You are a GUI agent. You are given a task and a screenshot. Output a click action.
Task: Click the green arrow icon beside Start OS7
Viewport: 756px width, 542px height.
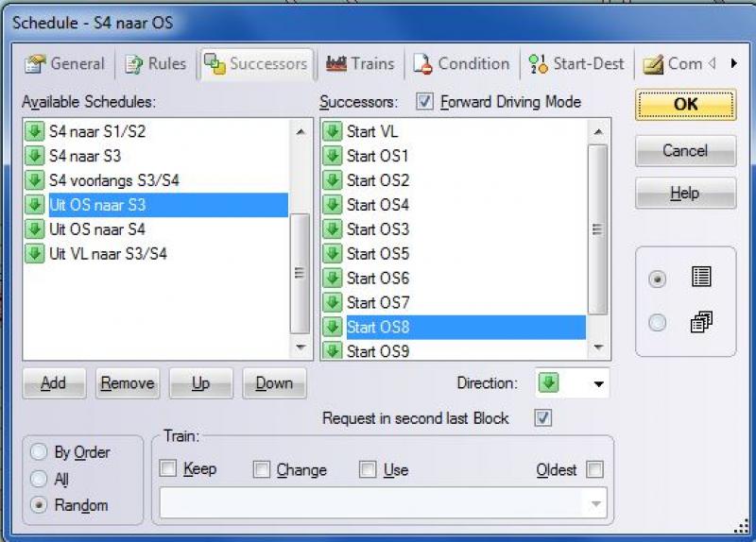tap(333, 302)
